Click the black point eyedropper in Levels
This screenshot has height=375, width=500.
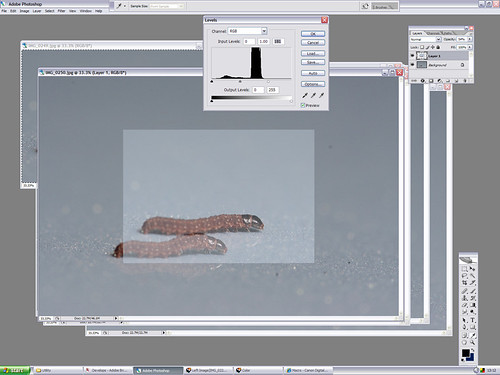(305, 95)
